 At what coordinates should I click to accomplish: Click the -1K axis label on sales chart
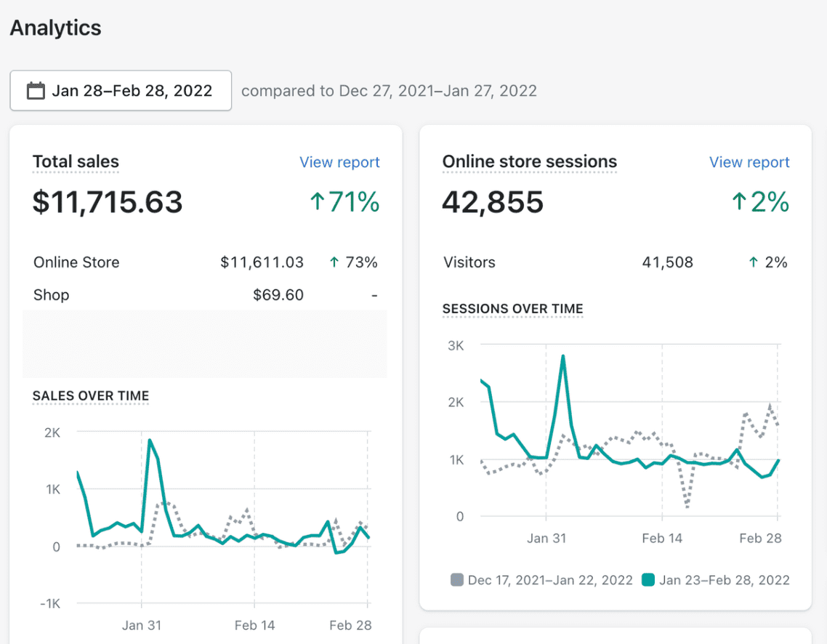tap(51, 603)
